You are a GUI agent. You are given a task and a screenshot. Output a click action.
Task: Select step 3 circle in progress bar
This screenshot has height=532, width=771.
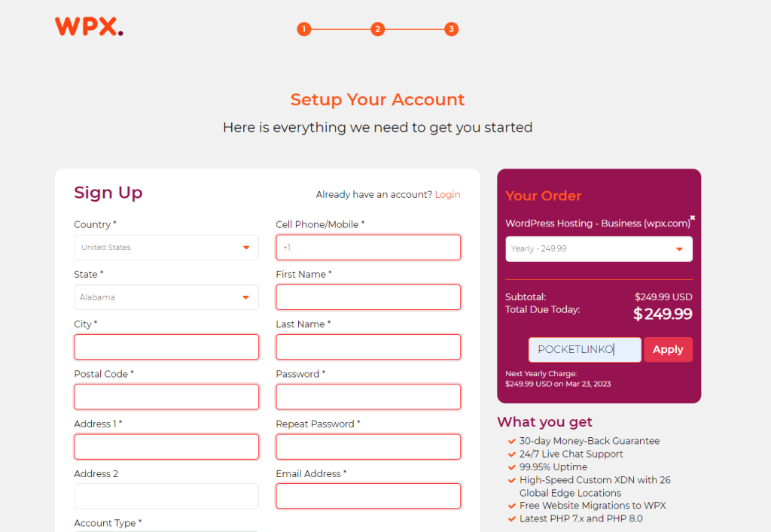click(x=452, y=29)
